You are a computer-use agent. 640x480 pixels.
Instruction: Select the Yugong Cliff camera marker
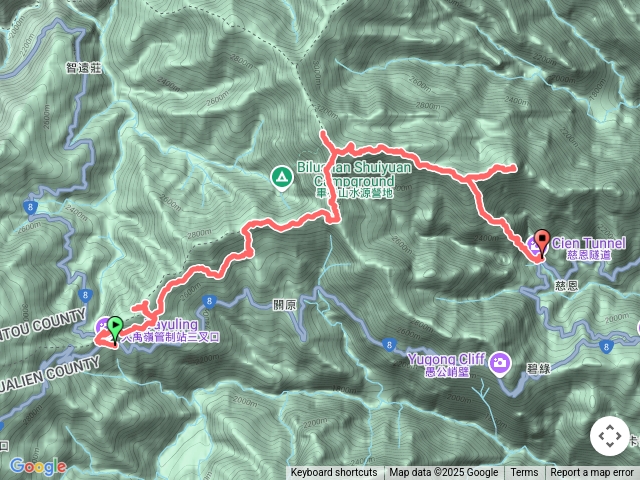tap(500, 364)
